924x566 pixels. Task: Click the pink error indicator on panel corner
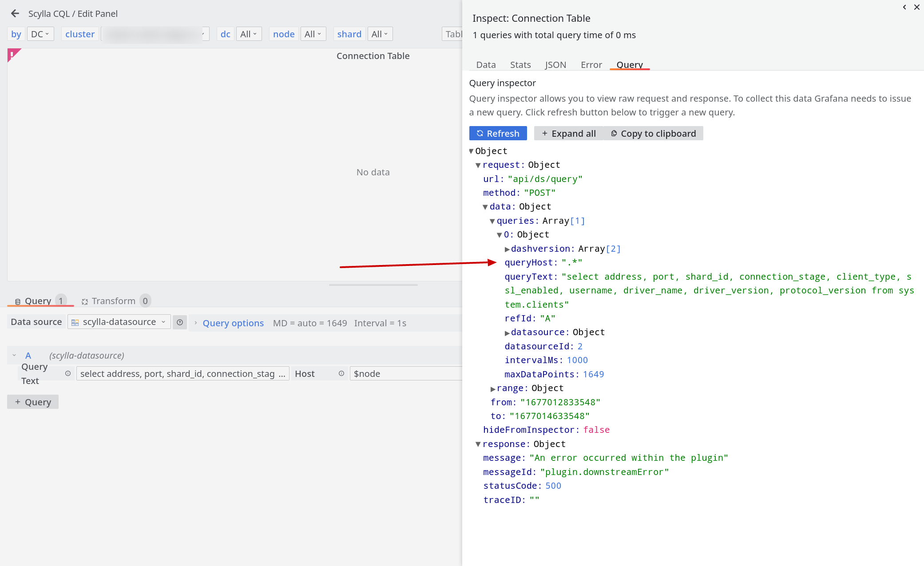tap(12, 54)
